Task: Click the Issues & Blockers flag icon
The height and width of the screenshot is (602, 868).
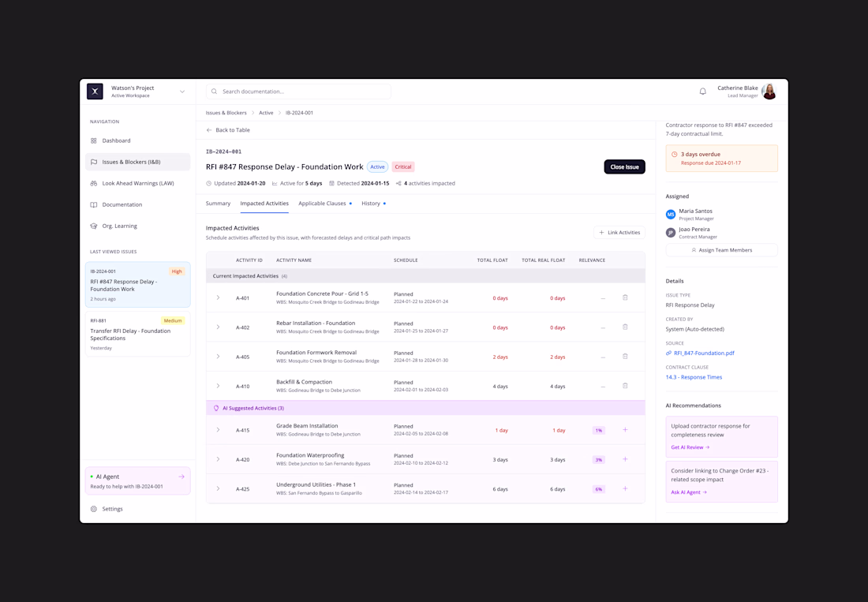Action: (94, 162)
